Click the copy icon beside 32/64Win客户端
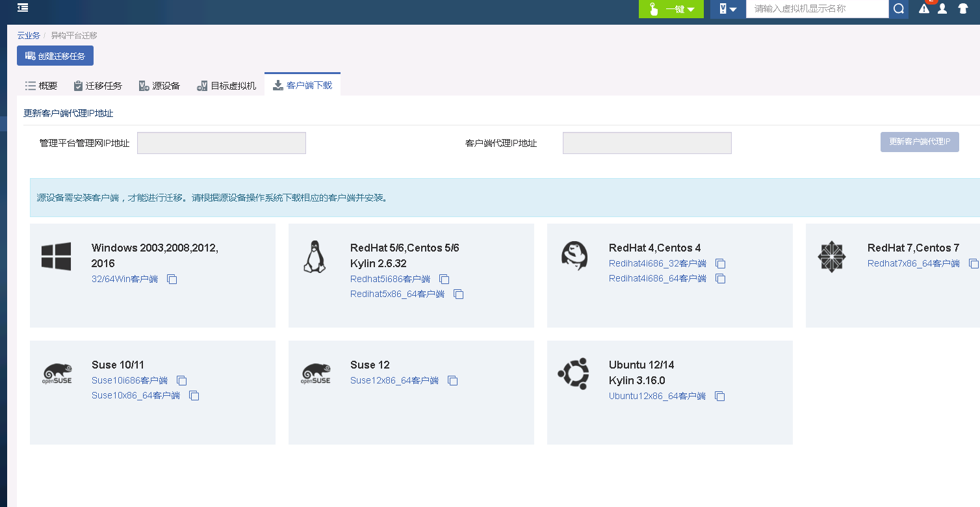Viewport: 980px width, 507px height. [172, 279]
